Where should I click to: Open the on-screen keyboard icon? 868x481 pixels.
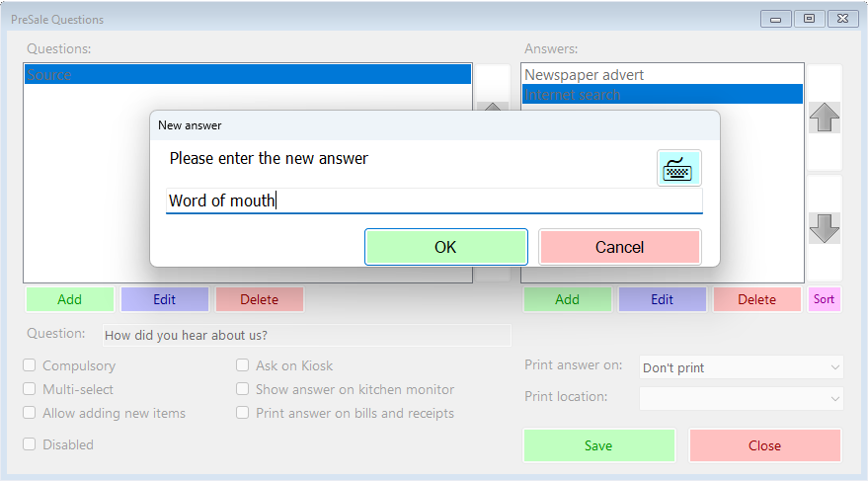click(x=678, y=168)
